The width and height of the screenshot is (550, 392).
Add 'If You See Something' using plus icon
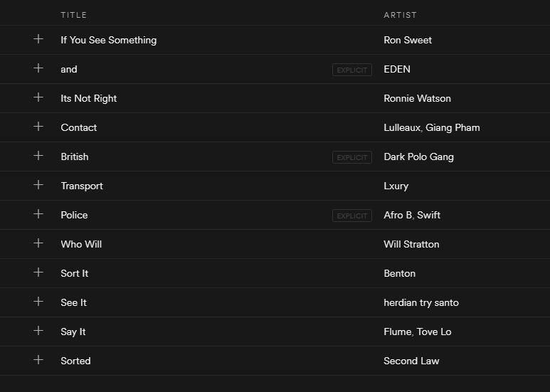[x=38, y=39]
